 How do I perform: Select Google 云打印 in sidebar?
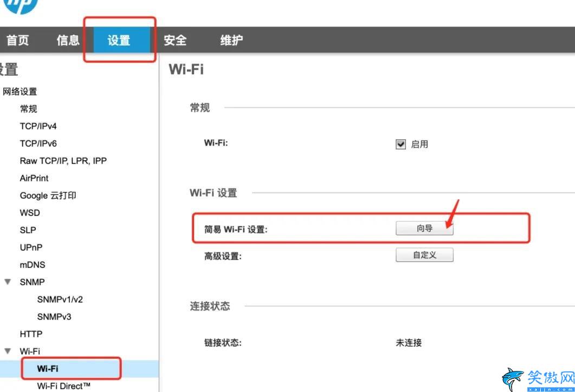pos(48,195)
